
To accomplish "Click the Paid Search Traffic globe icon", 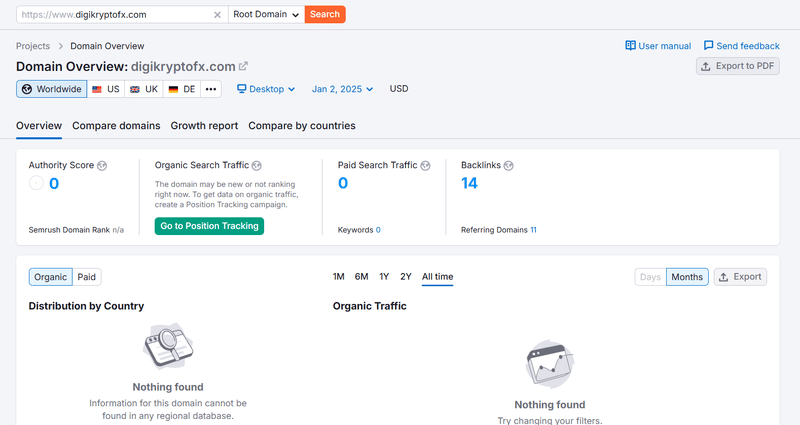I will point(426,165).
